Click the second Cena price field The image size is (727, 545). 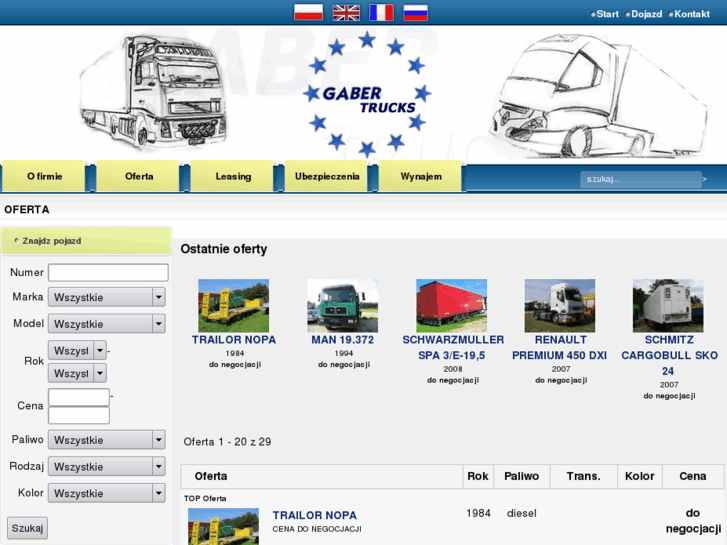(x=79, y=415)
